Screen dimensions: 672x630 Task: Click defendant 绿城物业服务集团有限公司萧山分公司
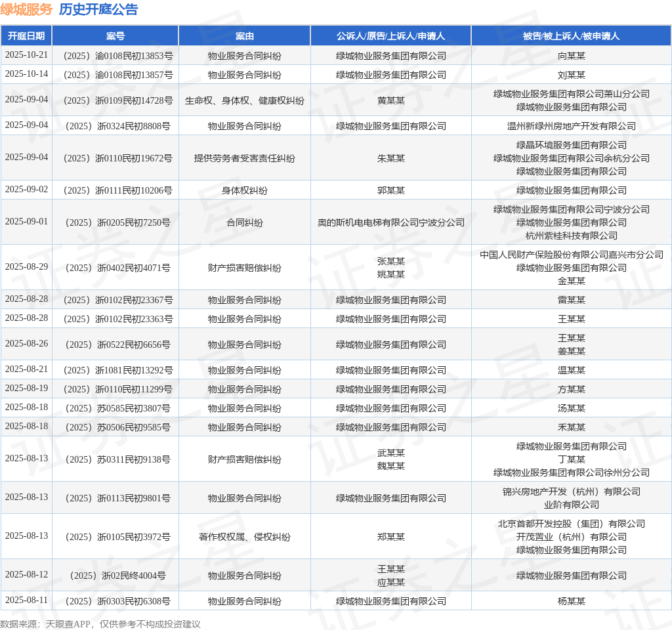pos(572,94)
